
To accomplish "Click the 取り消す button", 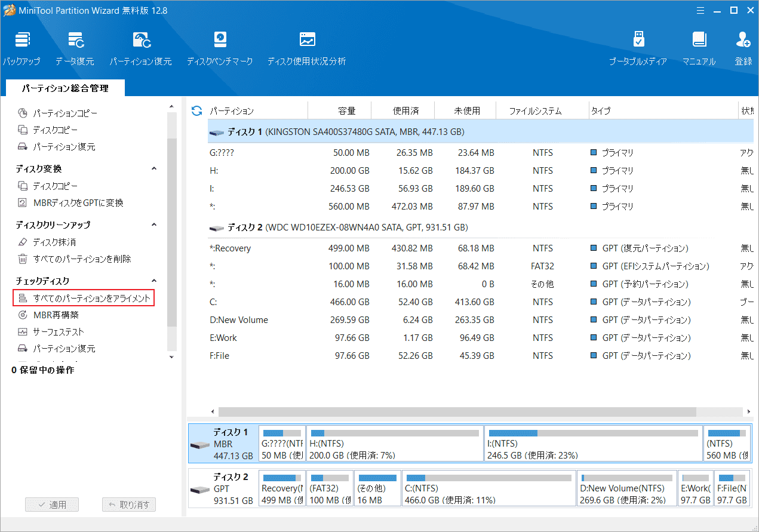I will (130, 505).
